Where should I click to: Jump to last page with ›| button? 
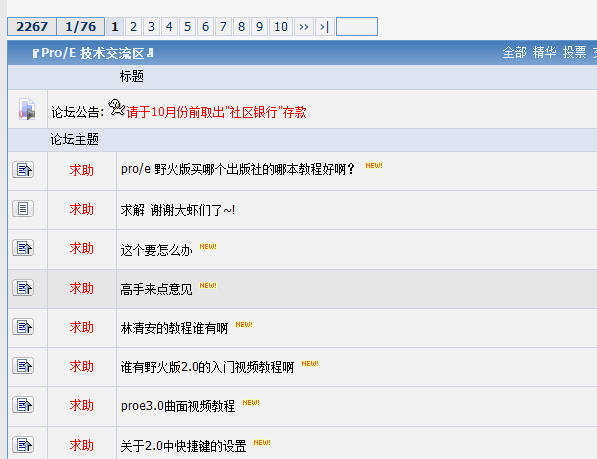pyautogui.click(x=325, y=27)
